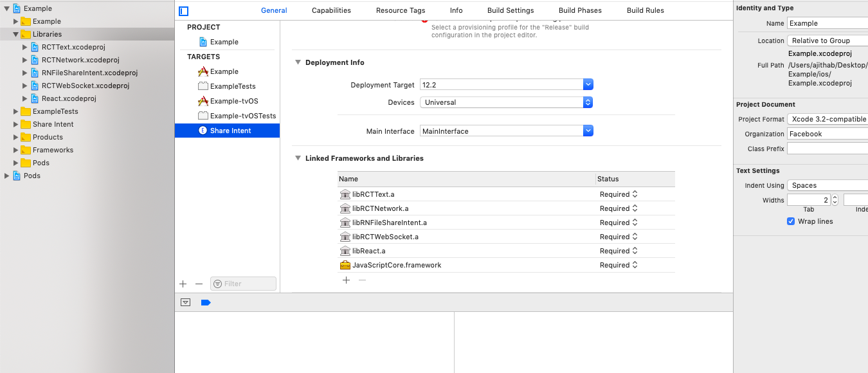This screenshot has height=373, width=868.
Task: Click the add target plus button
Action: (x=183, y=284)
